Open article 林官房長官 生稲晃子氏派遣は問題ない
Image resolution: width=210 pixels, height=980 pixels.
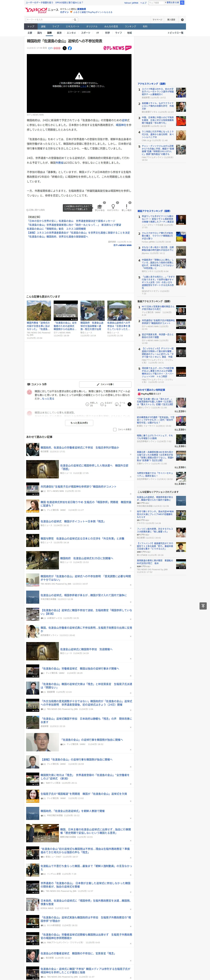coord(86,686)
